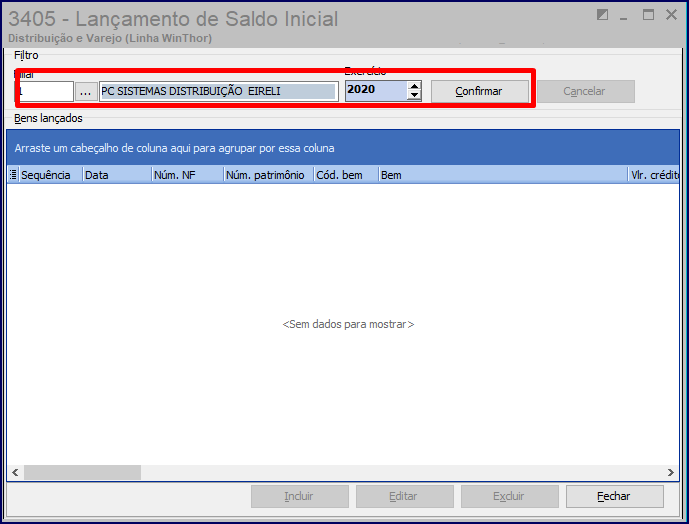Screen dimensions: 689x524
Task: Click the horizontal scrollbar left arrow
Action: [x=15, y=473]
